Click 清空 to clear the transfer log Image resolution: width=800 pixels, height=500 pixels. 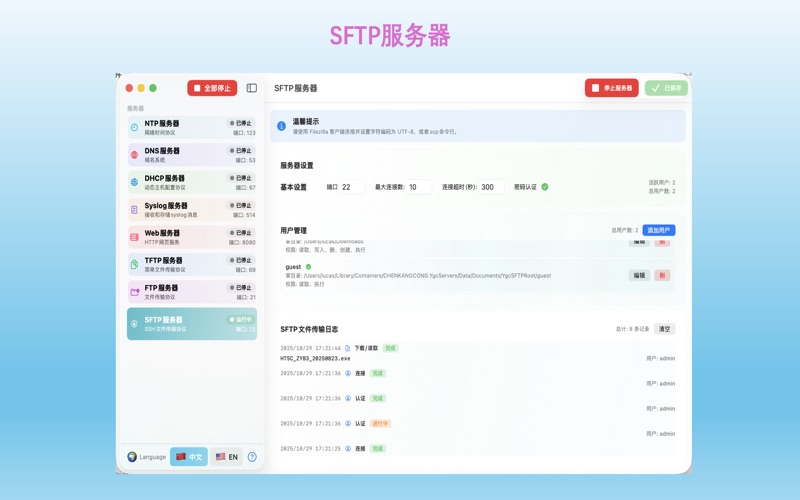coord(664,329)
